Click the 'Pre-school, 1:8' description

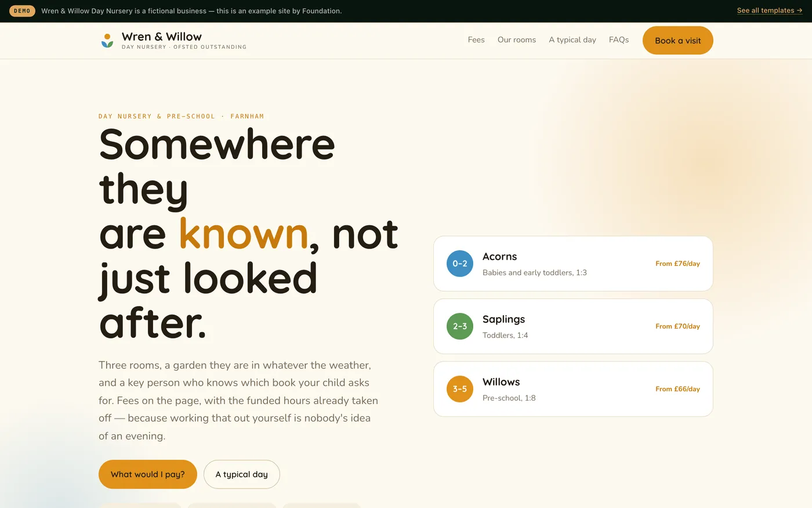tap(509, 398)
